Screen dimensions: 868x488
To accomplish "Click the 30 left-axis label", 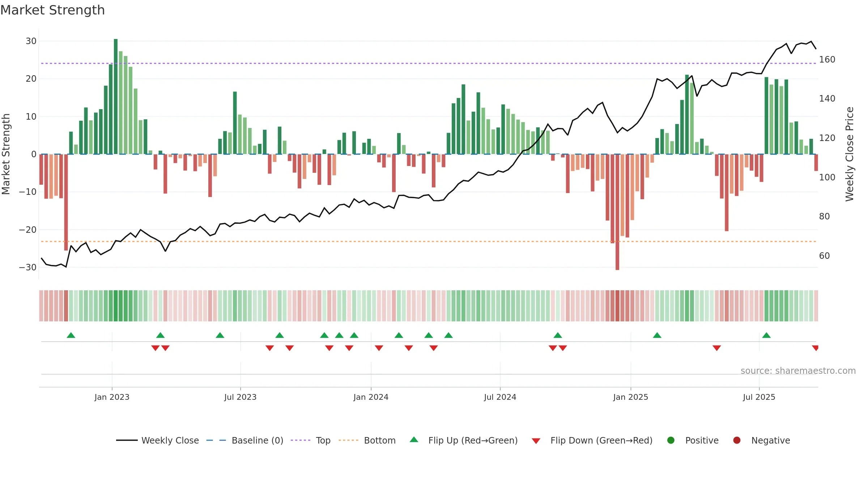I will click(x=31, y=41).
